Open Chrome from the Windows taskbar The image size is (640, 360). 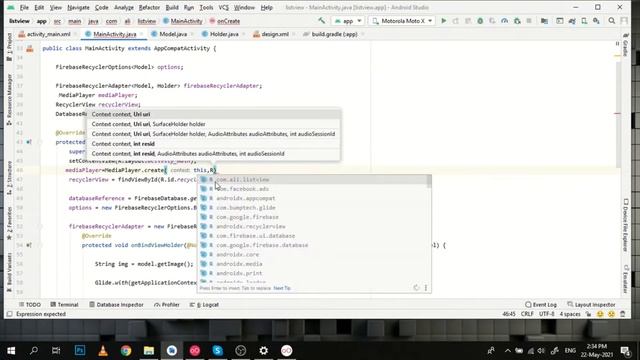click(126, 351)
